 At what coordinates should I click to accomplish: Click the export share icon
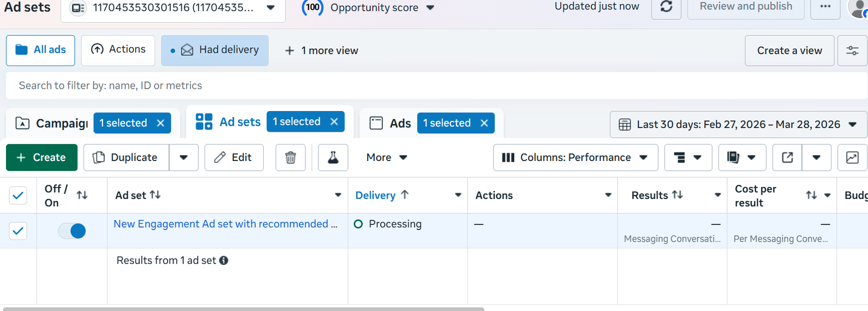787,158
